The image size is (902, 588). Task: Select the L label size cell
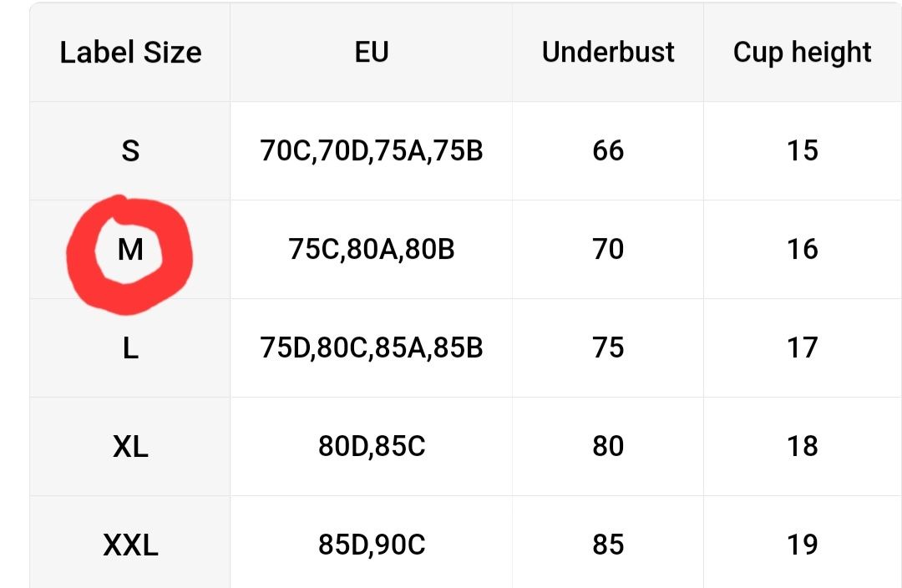[x=130, y=348]
